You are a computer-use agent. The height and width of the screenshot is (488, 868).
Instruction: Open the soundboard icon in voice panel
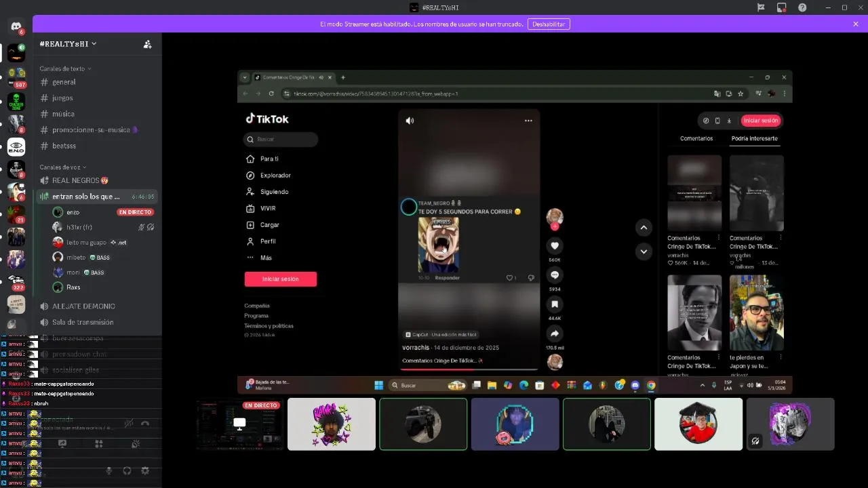coord(136,444)
